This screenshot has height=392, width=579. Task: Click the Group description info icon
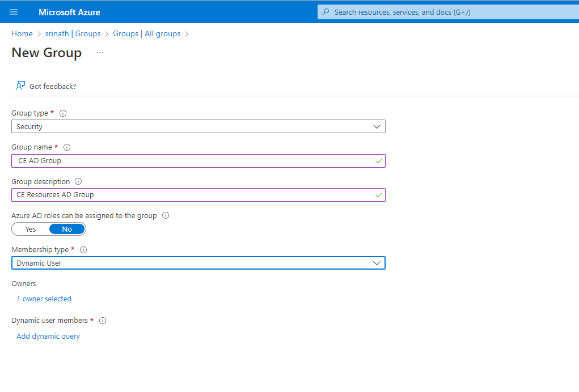tap(78, 182)
